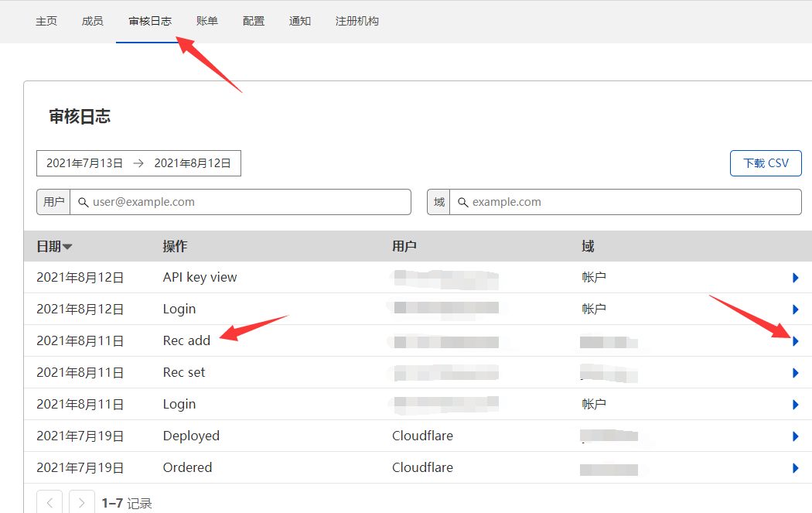Open the 配置 tab
Image resolution: width=812 pixels, height=513 pixels.
253,21
